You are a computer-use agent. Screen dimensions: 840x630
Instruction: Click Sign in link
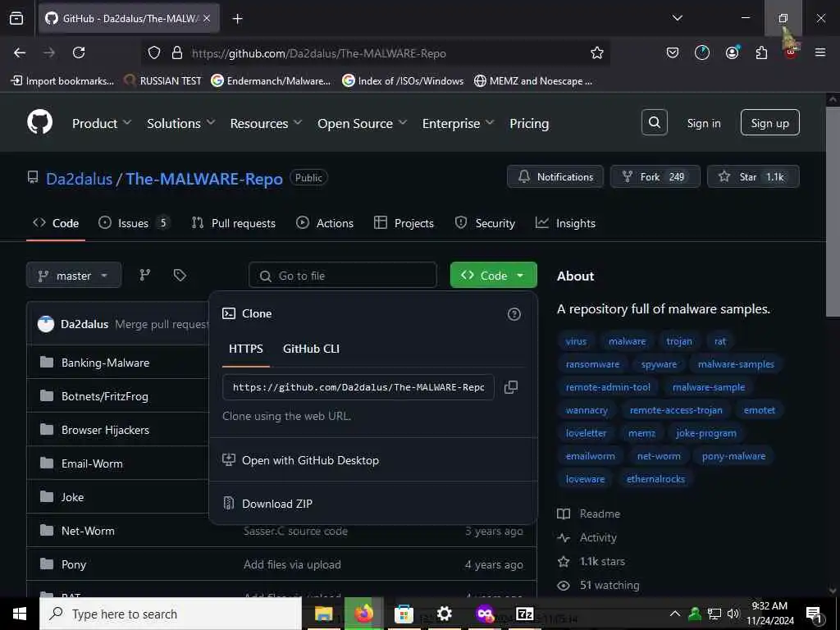pos(703,123)
